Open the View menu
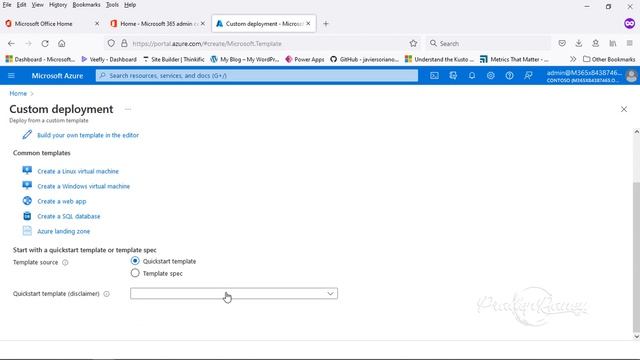Screen dimensions: 640x360 [38, 5]
